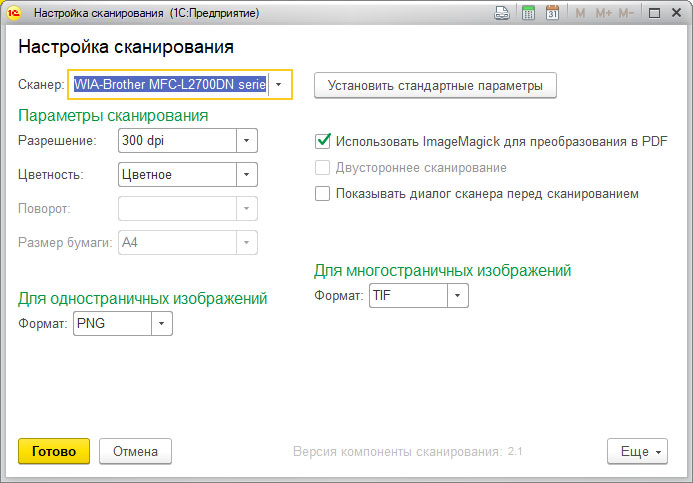Open the calculator icon in title bar
The height and width of the screenshot is (483, 693).
pyautogui.click(x=527, y=14)
